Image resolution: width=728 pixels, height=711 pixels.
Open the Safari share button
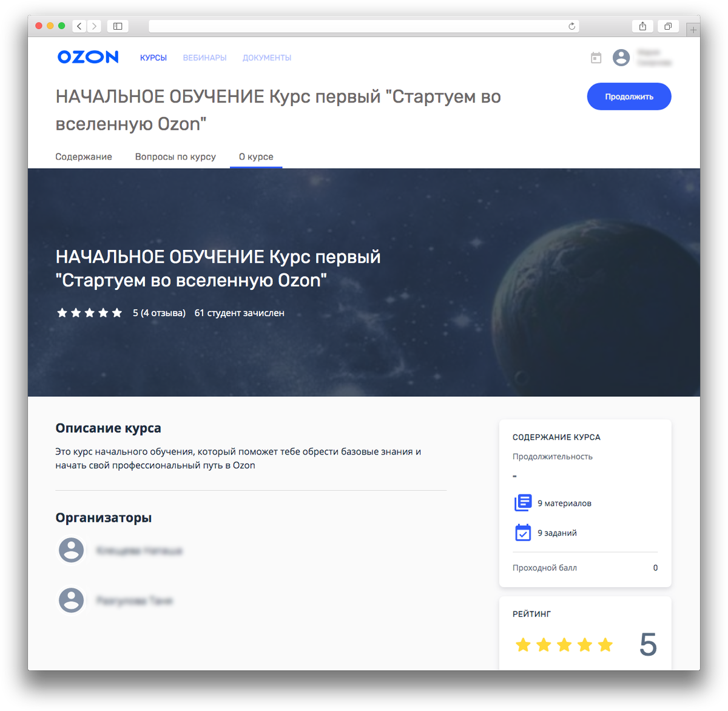[642, 26]
